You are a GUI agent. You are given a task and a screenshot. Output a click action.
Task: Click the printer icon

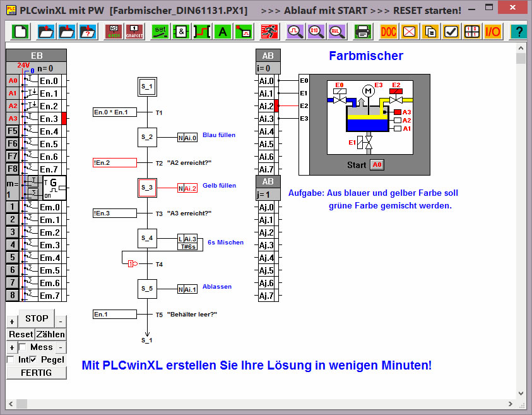tap(362, 32)
